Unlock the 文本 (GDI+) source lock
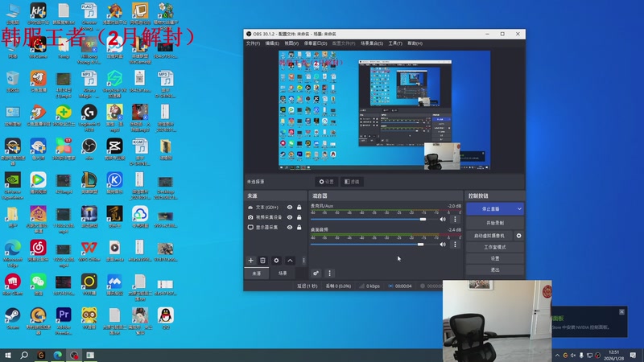Screen dimensions: 644x362 299,208
